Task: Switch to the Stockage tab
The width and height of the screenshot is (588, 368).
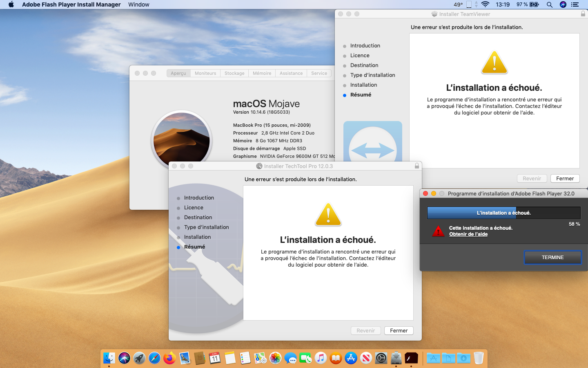Action: pos(234,73)
